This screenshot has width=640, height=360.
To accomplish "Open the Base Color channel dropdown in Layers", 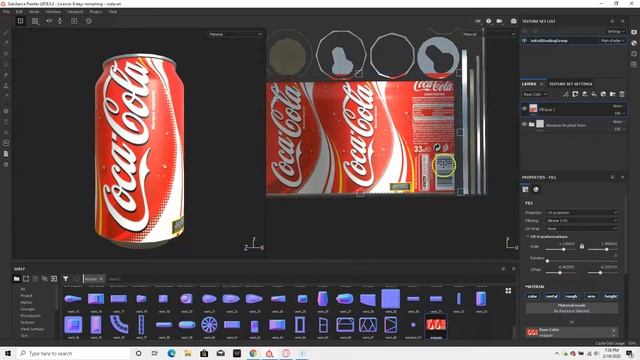I will pos(535,94).
